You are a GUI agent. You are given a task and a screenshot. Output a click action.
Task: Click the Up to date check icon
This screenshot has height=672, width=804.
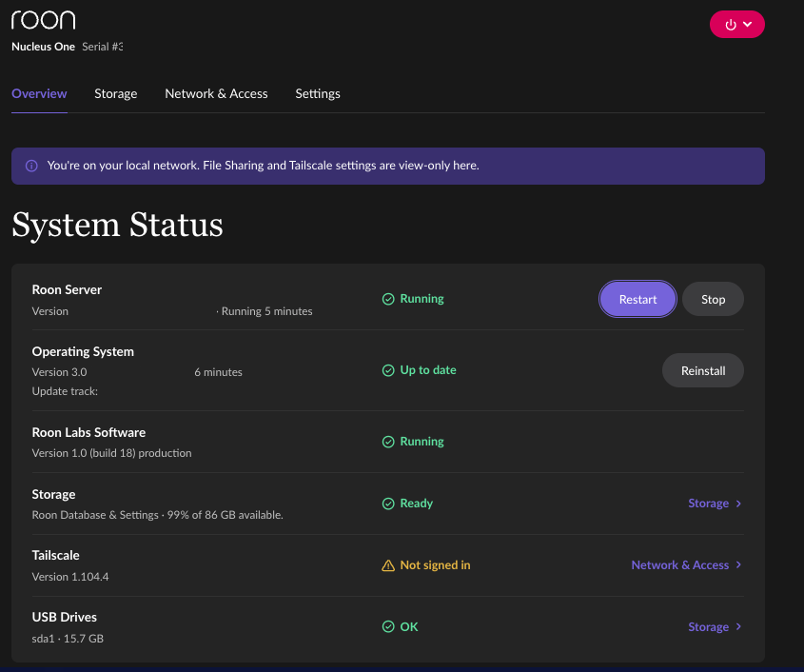388,370
